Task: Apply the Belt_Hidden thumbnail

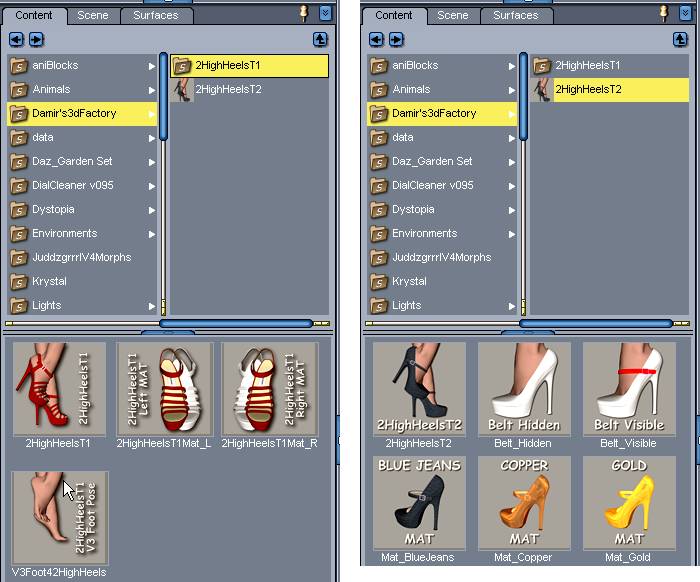Action: 524,388
